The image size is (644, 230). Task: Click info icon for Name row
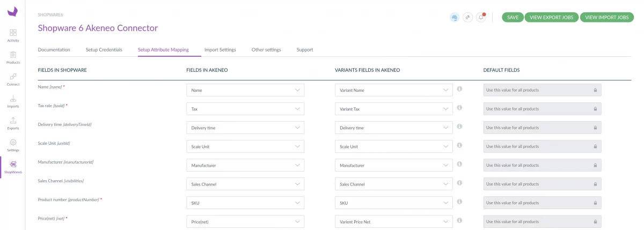pos(460,90)
